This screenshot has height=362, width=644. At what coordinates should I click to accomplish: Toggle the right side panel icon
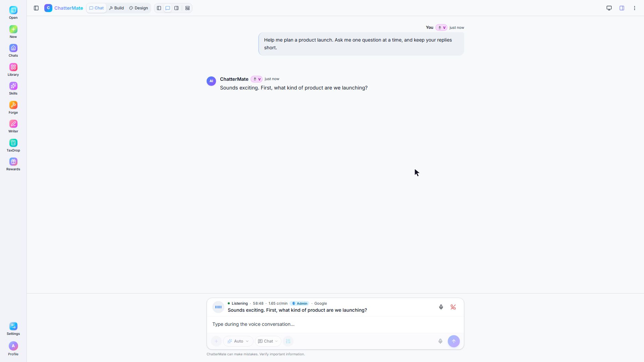622,8
